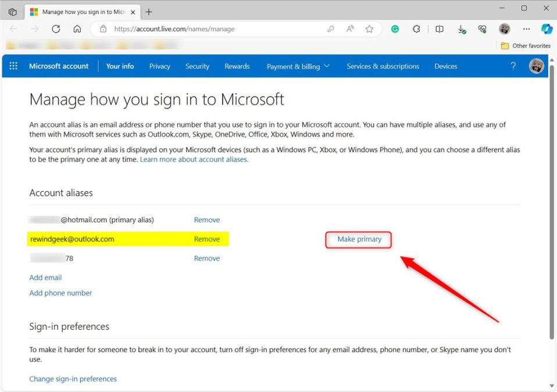This screenshot has height=392, width=557.
Task: Expand the Payment & billing dropdown
Action: pyautogui.click(x=298, y=66)
